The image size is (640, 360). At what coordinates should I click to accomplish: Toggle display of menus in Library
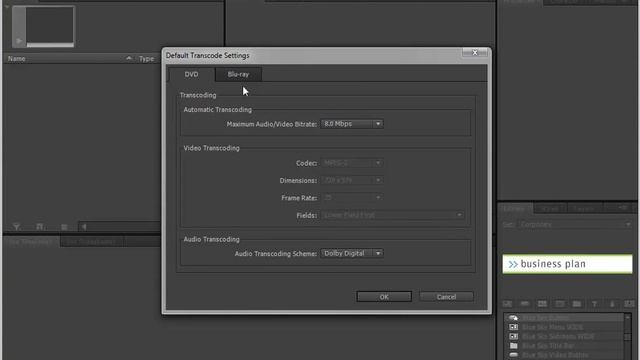tap(507, 304)
